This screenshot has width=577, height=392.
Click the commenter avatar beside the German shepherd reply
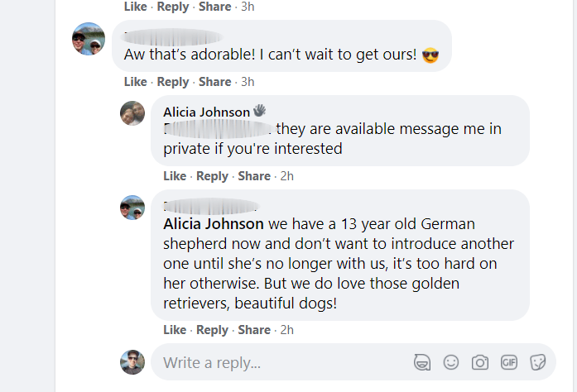click(132, 208)
